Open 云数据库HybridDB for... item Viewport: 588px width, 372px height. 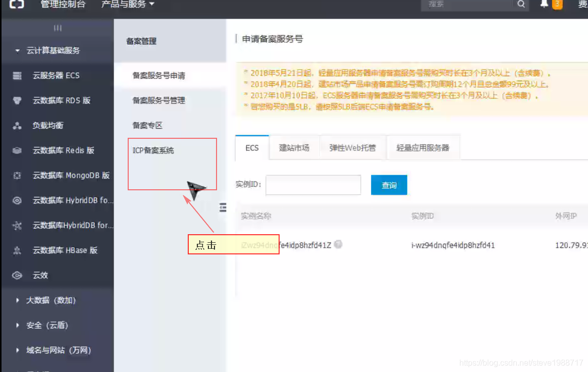click(73, 226)
